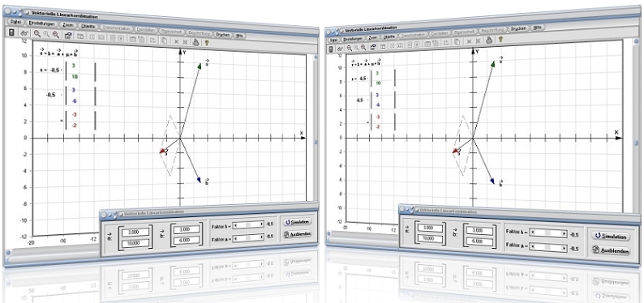Click the zoom-out magnifier in left window toolbar
Image resolution: width=644 pixels, height=303 pixels.
[x=55, y=35]
